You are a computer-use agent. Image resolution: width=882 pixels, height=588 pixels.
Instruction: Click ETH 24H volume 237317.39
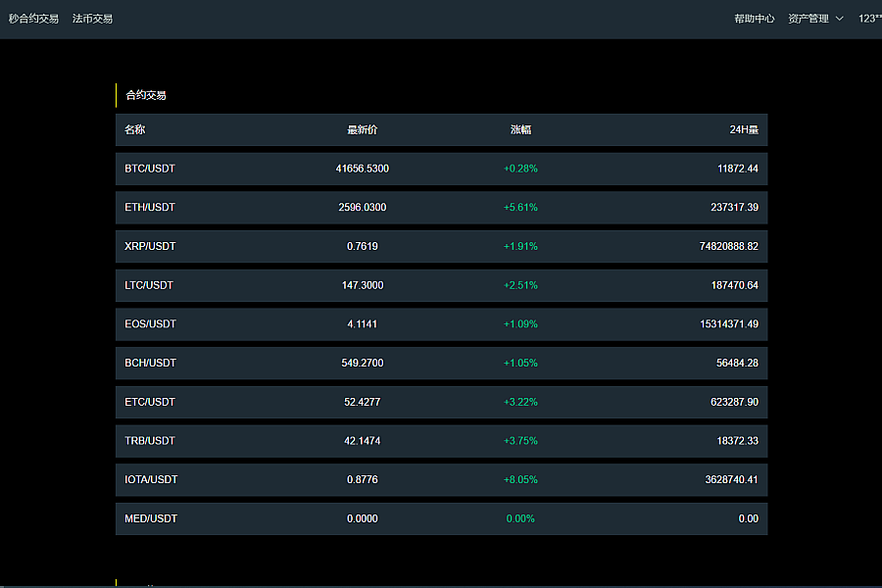(735, 208)
